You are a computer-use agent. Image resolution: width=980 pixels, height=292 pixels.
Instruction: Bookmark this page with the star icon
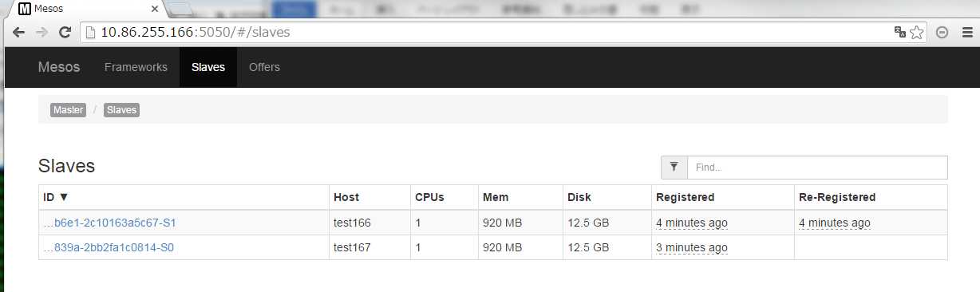pos(917,33)
